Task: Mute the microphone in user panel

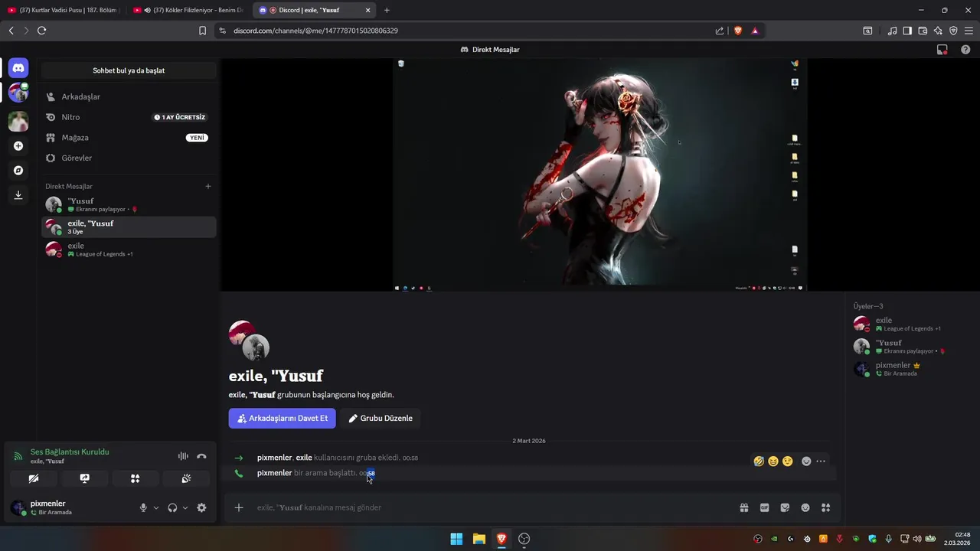Action: [x=143, y=507]
